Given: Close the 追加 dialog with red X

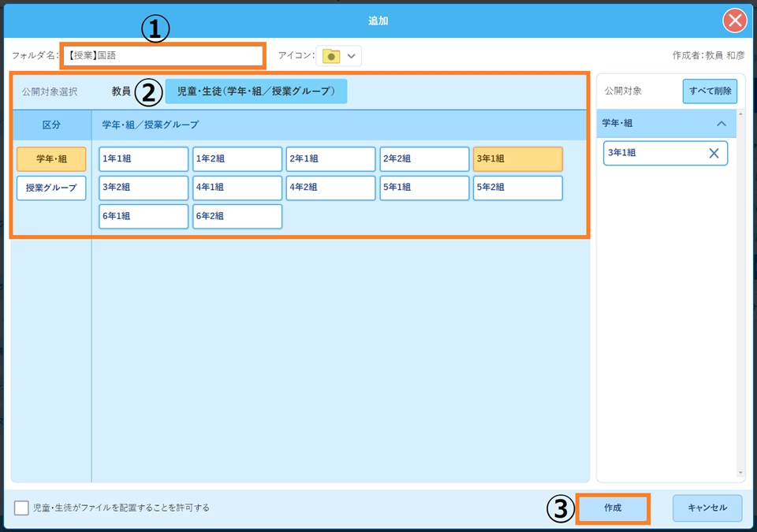Looking at the screenshot, I should (735, 20).
